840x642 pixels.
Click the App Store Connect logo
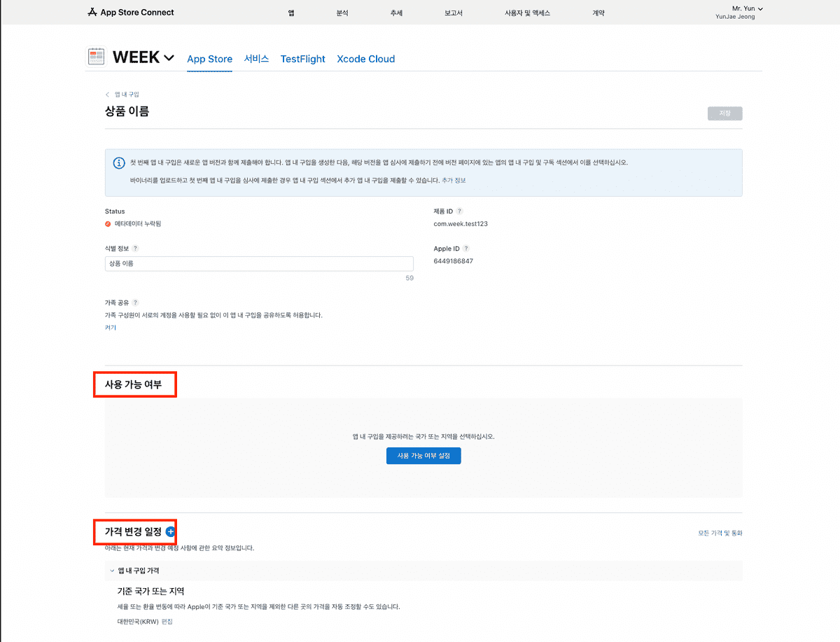[x=131, y=13]
